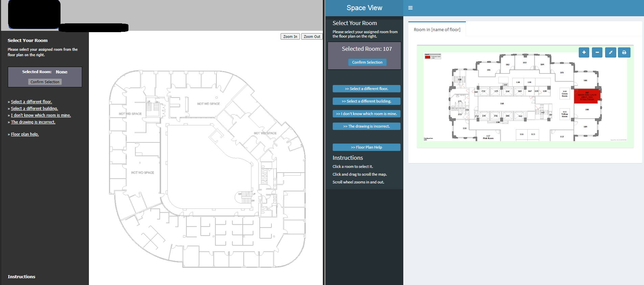Select room 117 Pink Room on map

coord(488,137)
